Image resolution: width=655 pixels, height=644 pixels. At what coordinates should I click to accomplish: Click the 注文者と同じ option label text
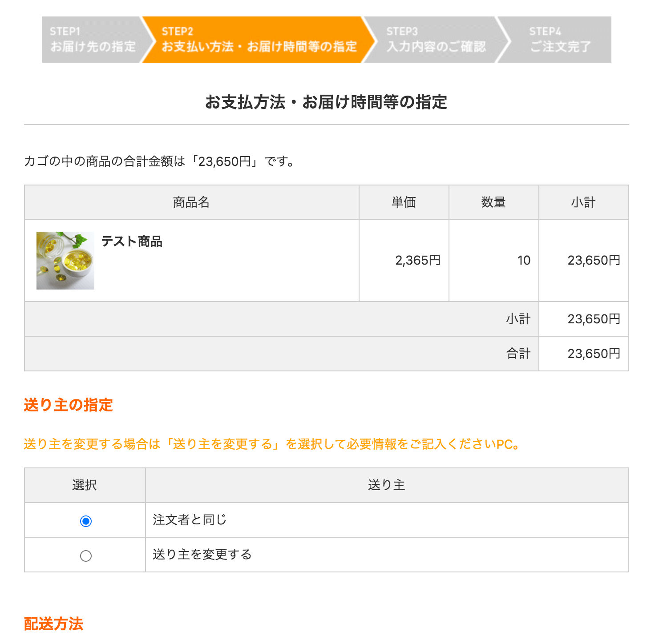coord(190,520)
